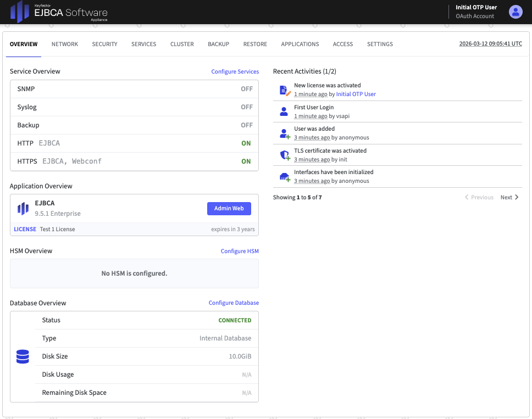The image size is (532, 419).
Task: Go to the Services tab
Action: (144, 44)
